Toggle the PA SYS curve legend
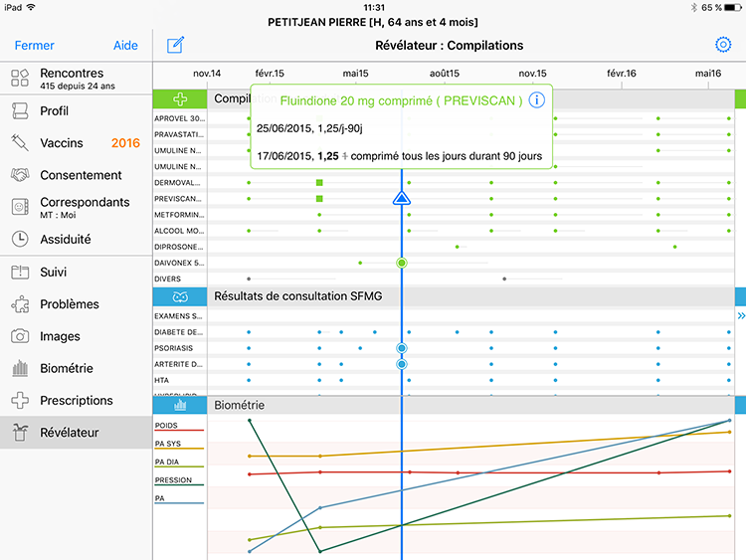The height and width of the screenshot is (560, 746). (x=167, y=444)
